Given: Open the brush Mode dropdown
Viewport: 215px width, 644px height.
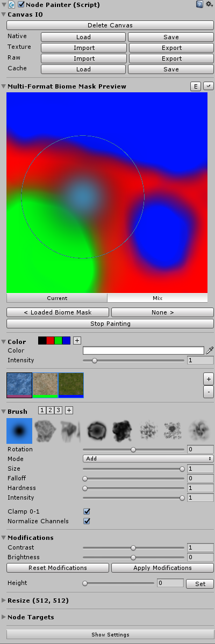Looking at the screenshot, I should 148,459.
